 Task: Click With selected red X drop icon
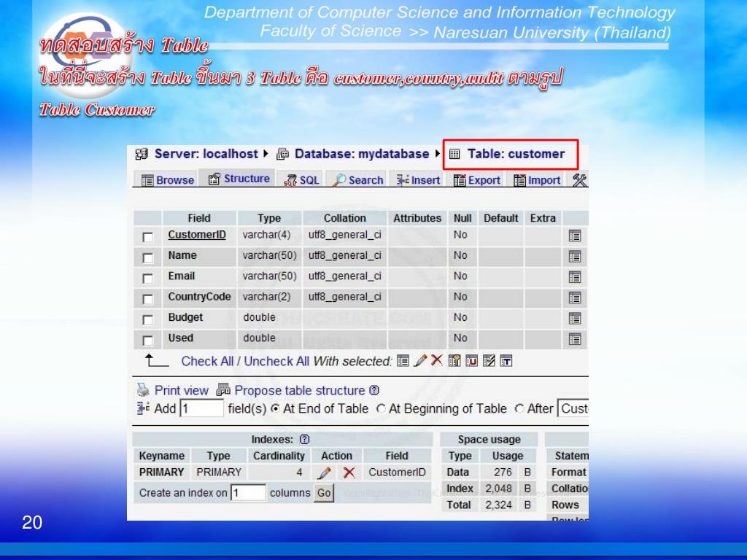[x=436, y=360]
